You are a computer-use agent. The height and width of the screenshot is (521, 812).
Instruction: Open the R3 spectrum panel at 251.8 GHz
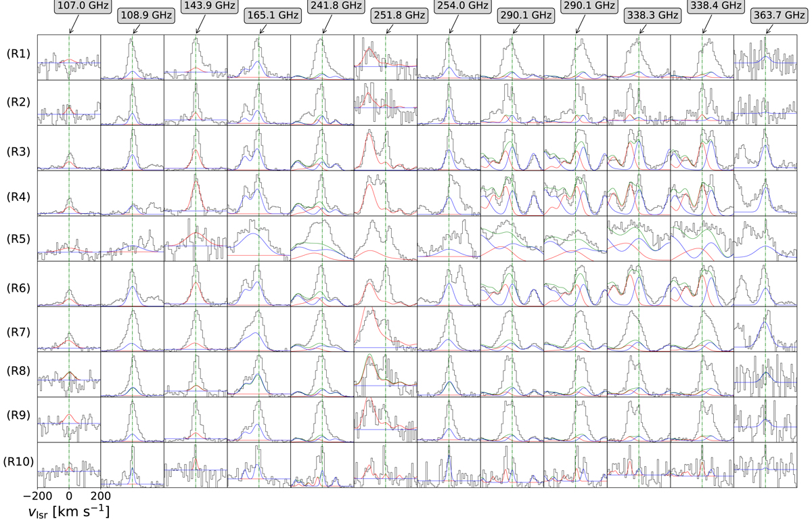pos(386,148)
